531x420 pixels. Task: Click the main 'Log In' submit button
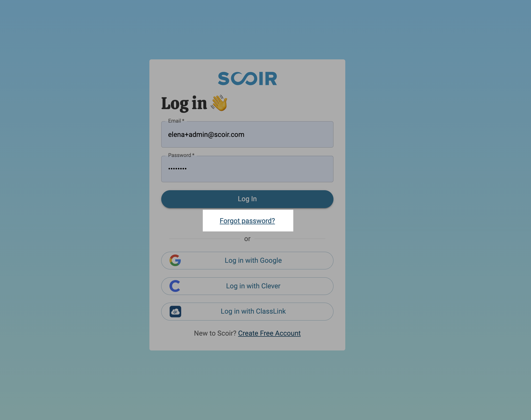pyautogui.click(x=247, y=199)
